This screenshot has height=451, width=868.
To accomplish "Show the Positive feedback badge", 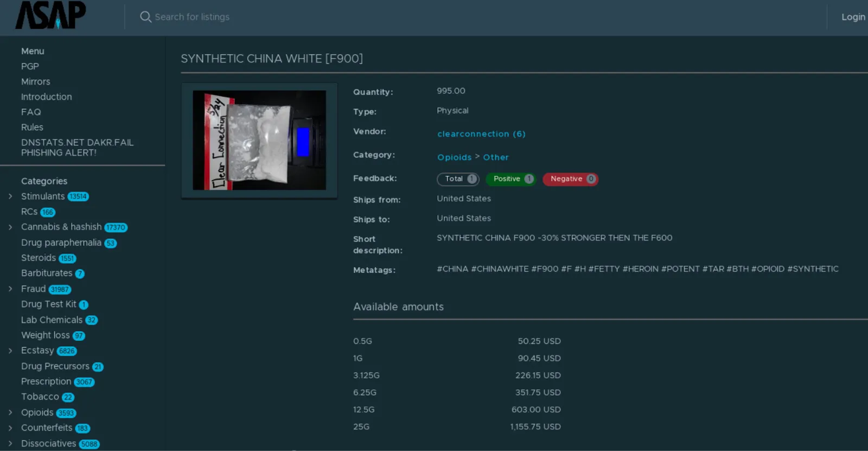I will click(x=510, y=179).
